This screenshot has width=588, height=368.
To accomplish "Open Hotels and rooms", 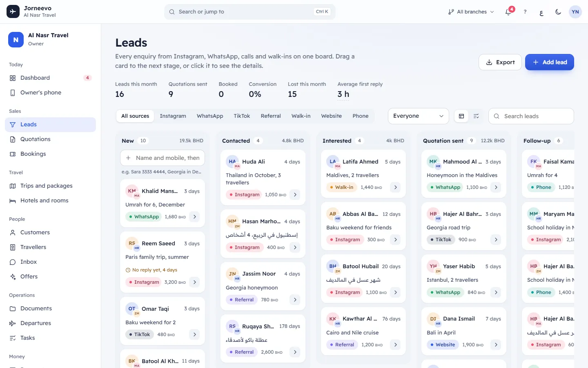I will click(x=50, y=200).
